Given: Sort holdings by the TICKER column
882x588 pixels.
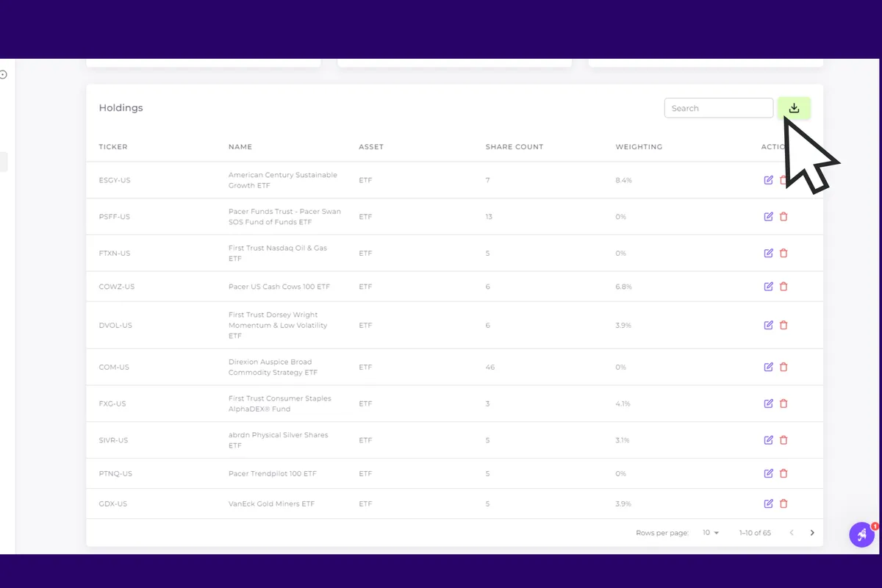Looking at the screenshot, I should pos(113,146).
